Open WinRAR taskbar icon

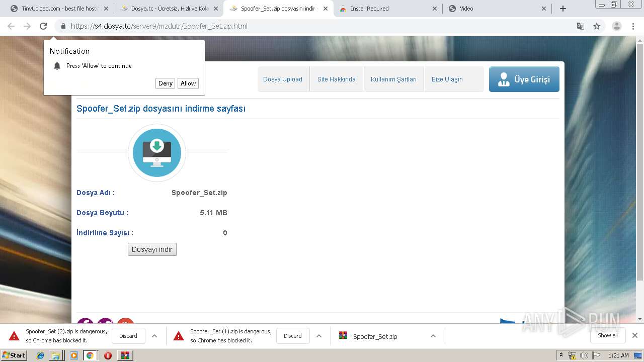(125, 355)
